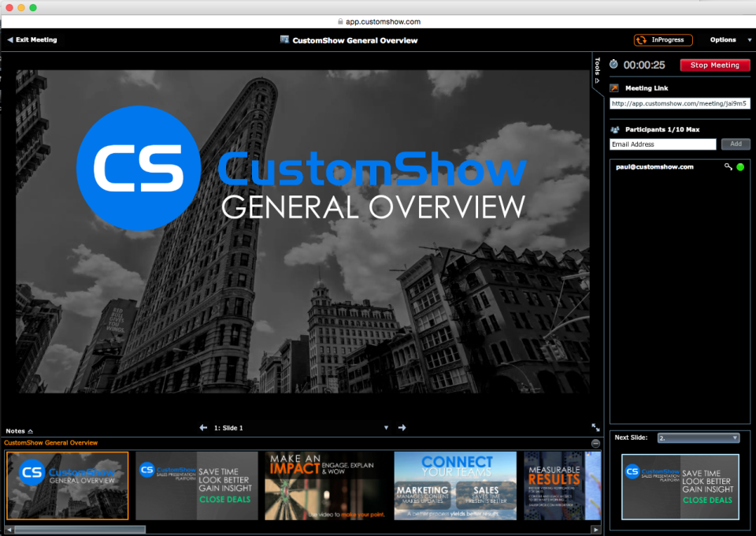Advance to next slide with right arrow
756x536 pixels.
click(x=402, y=427)
